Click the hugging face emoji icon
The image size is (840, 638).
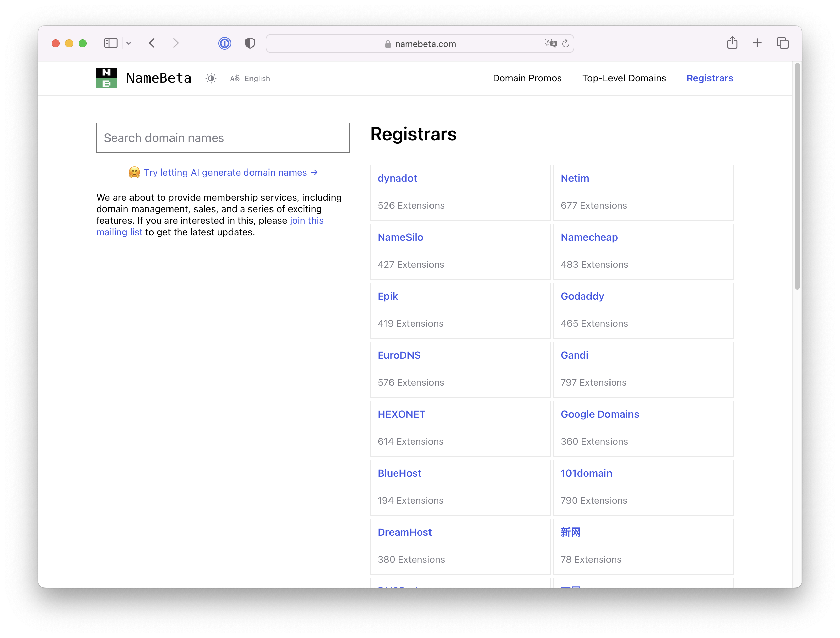(x=134, y=173)
